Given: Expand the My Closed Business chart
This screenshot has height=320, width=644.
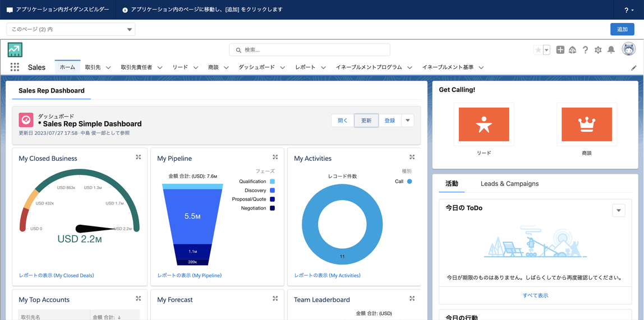Looking at the screenshot, I should tap(139, 157).
